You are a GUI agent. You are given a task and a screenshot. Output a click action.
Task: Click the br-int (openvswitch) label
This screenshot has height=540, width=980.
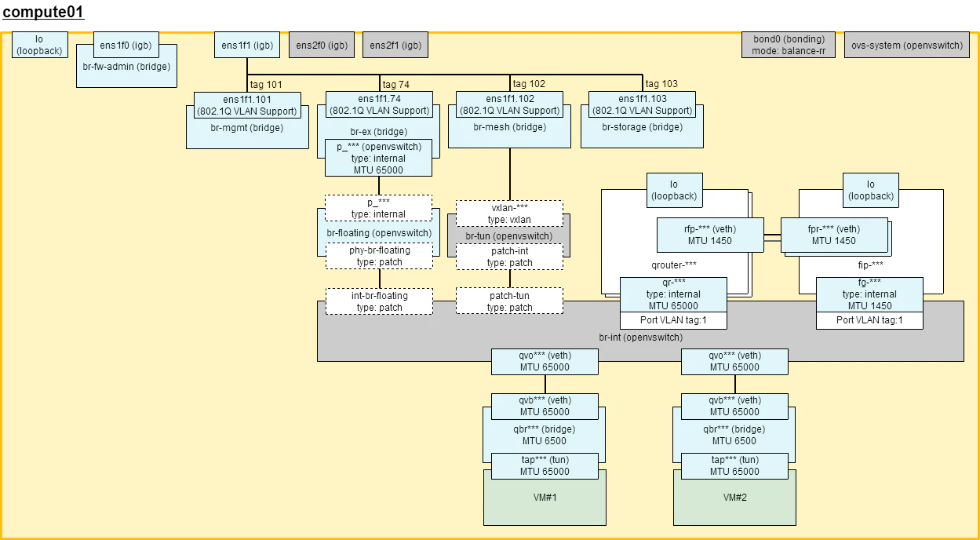pyautogui.click(x=641, y=337)
